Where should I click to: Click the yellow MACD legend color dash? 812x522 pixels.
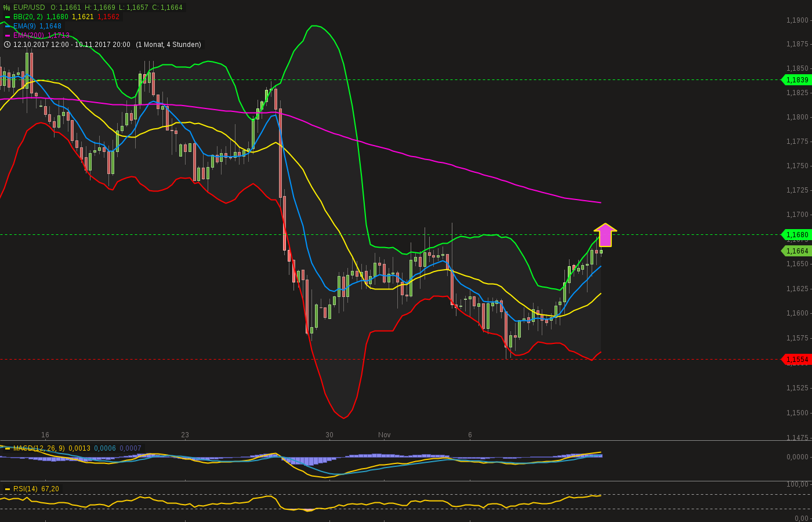pyautogui.click(x=8, y=448)
